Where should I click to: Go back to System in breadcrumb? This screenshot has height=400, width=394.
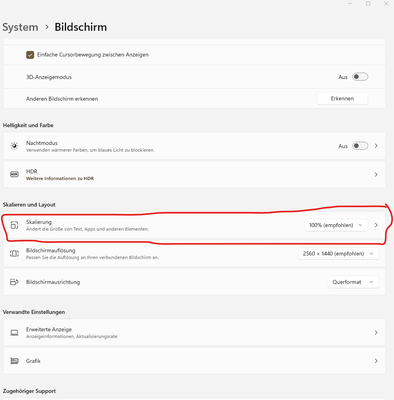coord(20,27)
